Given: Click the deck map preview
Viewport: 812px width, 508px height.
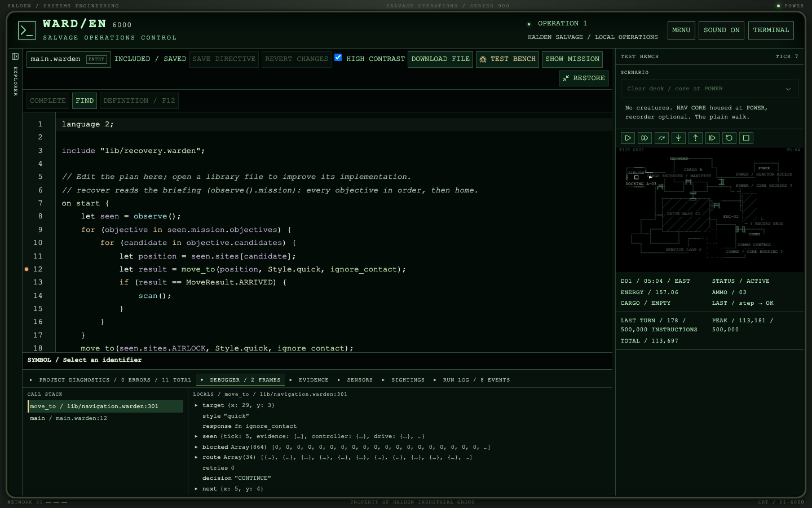Looking at the screenshot, I should pyautogui.click(x=709, y=210).
